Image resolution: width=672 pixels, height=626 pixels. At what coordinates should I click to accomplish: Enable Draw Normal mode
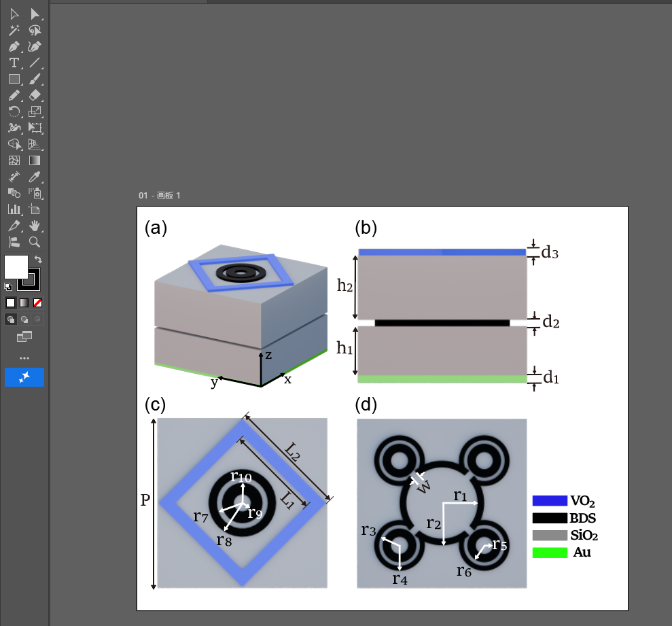tap(11, 319)
